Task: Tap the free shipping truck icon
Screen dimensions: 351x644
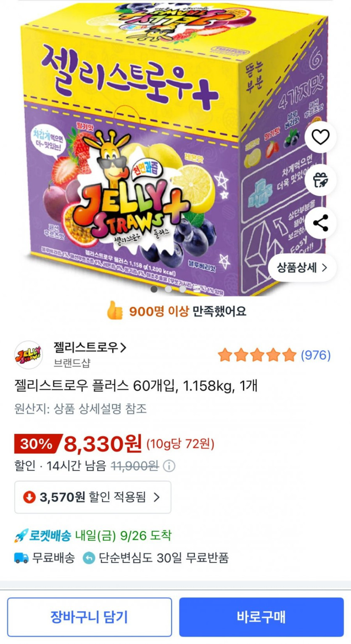Action: coord(21,558)
